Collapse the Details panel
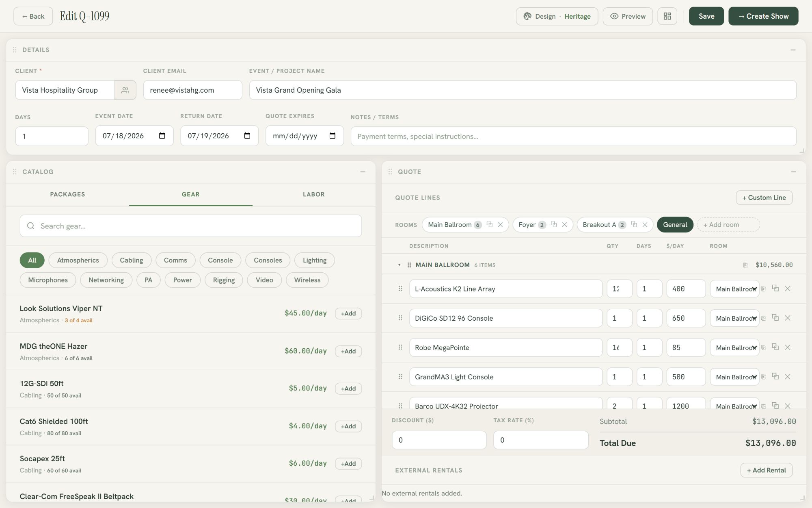Screen dimensions: 812x508 tap(793, 50)
